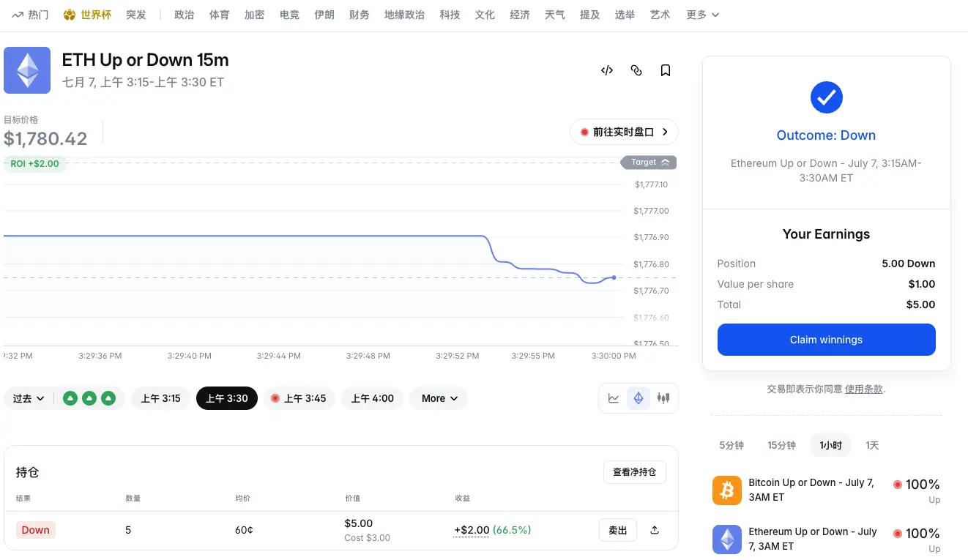
Task: Click the Cost $3.00 text
Action: point(368,538)
